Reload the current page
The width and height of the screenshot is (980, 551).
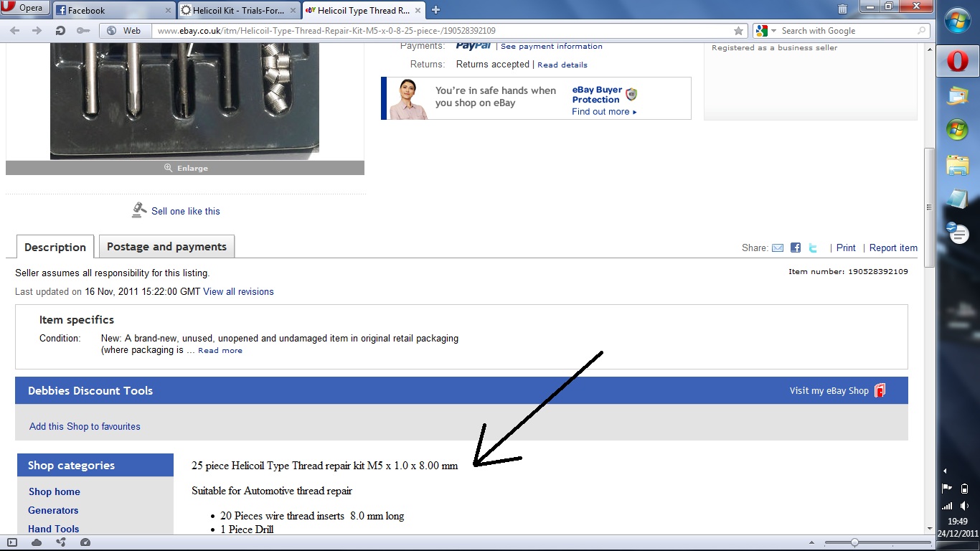(x=60, y=31)
